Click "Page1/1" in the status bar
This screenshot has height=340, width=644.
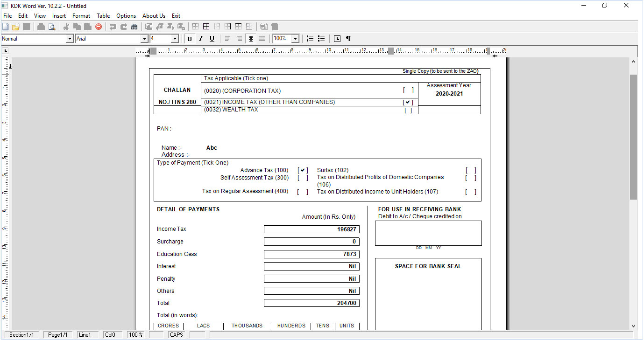[x=58, y=335]
